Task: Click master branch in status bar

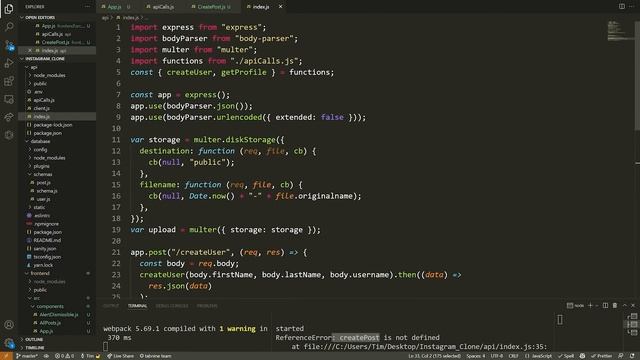Action: click(27, 356)
